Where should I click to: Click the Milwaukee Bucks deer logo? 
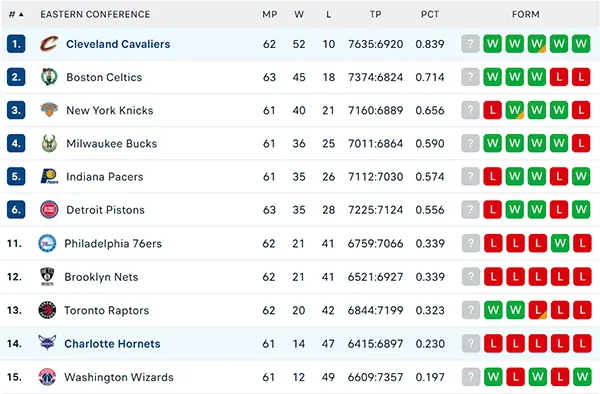(49, 143)
